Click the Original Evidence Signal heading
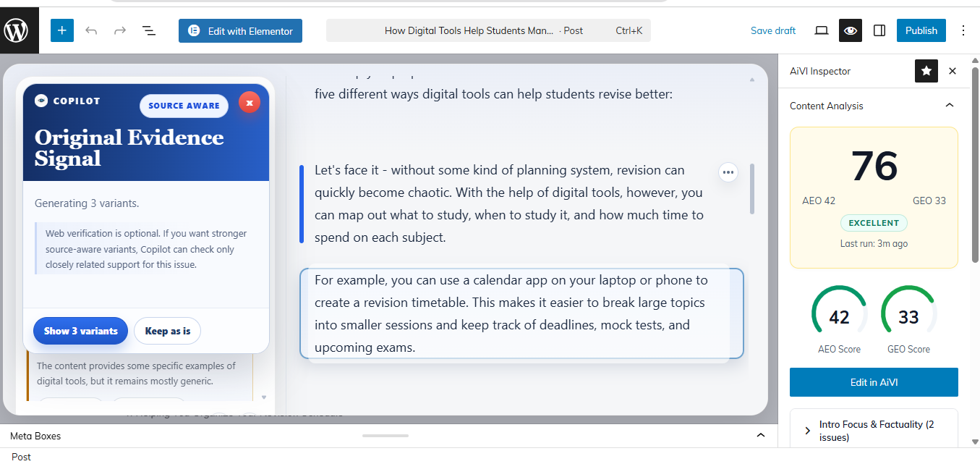 tap(129, 148)
